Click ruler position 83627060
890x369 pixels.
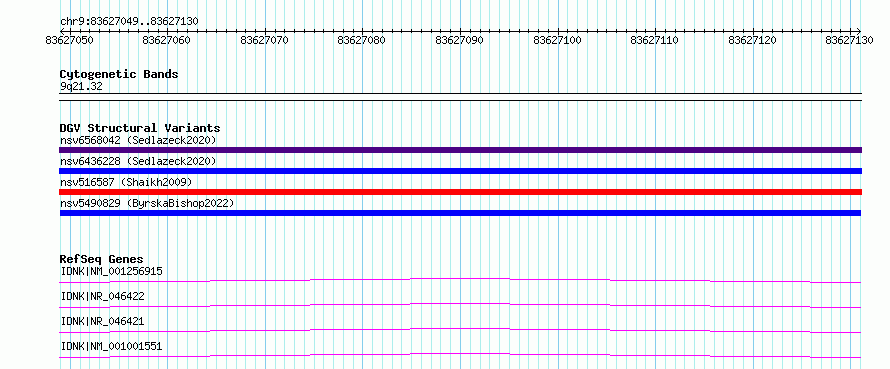point(167,40)
